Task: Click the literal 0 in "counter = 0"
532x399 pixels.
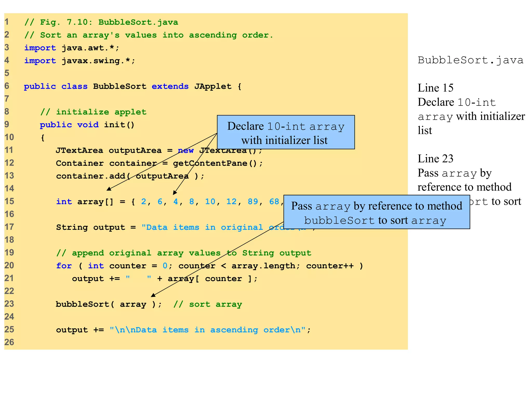Action: (x=165, y=265)
